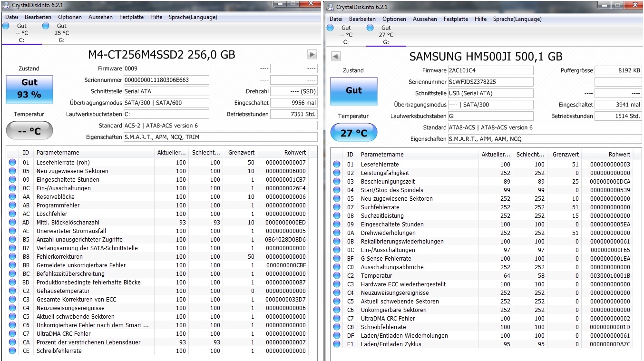
Task: Select Prozent der verstrichenen Lebensdauer row
Action: click(x=157, y=342)
